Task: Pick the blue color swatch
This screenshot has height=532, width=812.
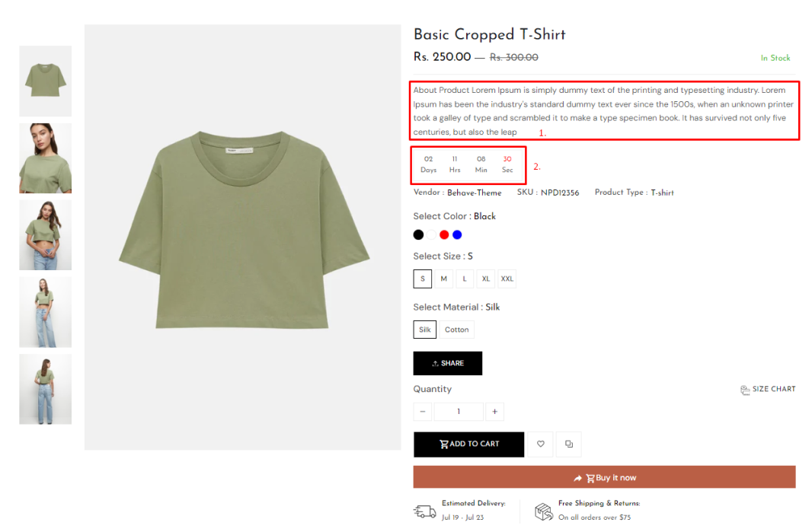Action: click(457, 235)
